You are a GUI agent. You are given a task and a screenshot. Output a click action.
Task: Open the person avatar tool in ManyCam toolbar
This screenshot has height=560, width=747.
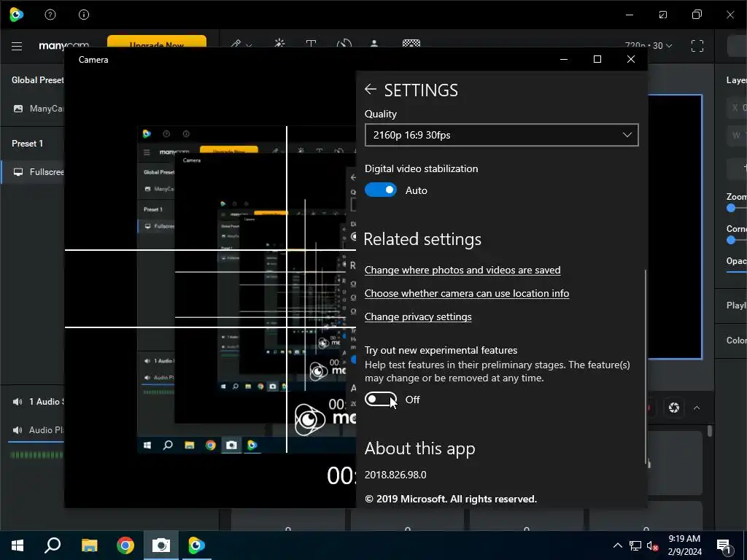374,43
